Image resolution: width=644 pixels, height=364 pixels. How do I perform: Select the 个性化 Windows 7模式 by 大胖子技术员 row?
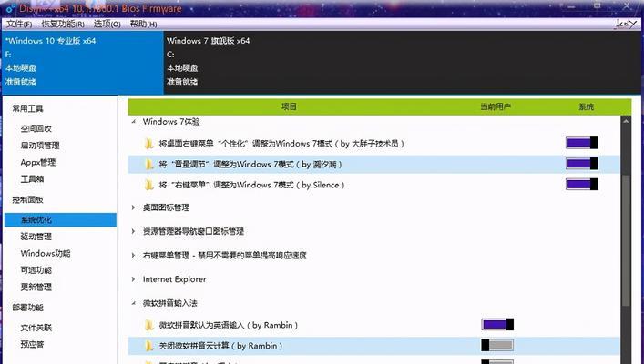(373, 144)
